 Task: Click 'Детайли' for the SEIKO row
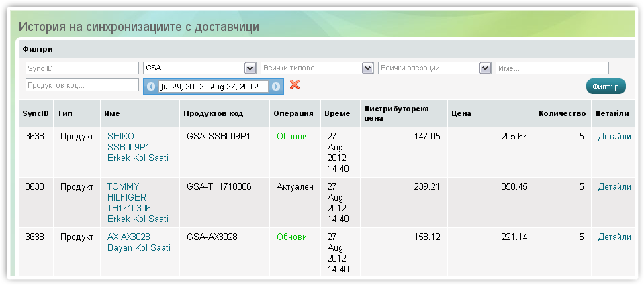click(x=614, y=136)
